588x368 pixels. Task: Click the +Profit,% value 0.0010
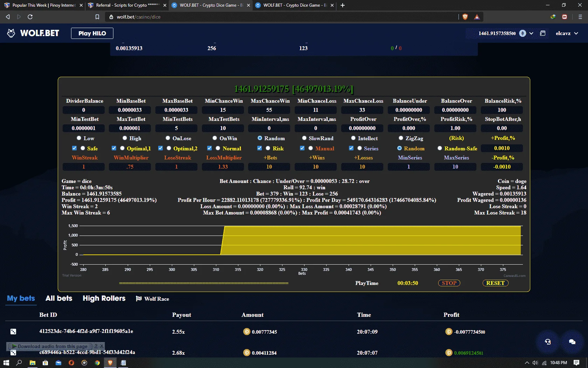502,148
